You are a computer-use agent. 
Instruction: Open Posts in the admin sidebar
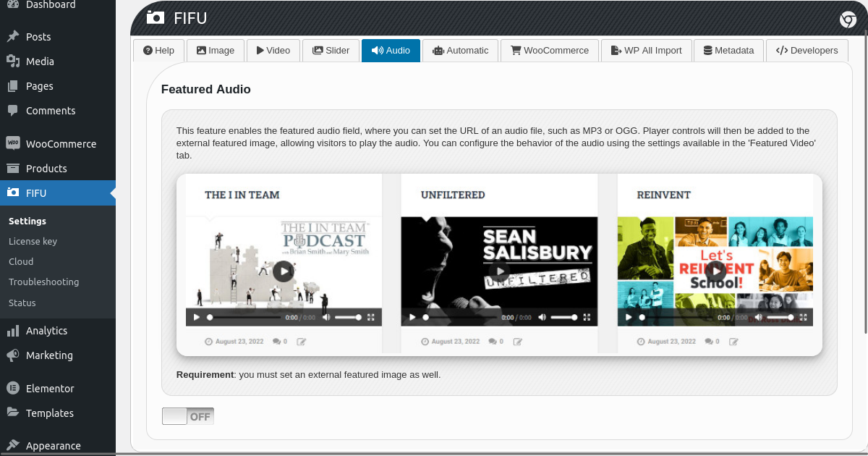click(58, 37)
